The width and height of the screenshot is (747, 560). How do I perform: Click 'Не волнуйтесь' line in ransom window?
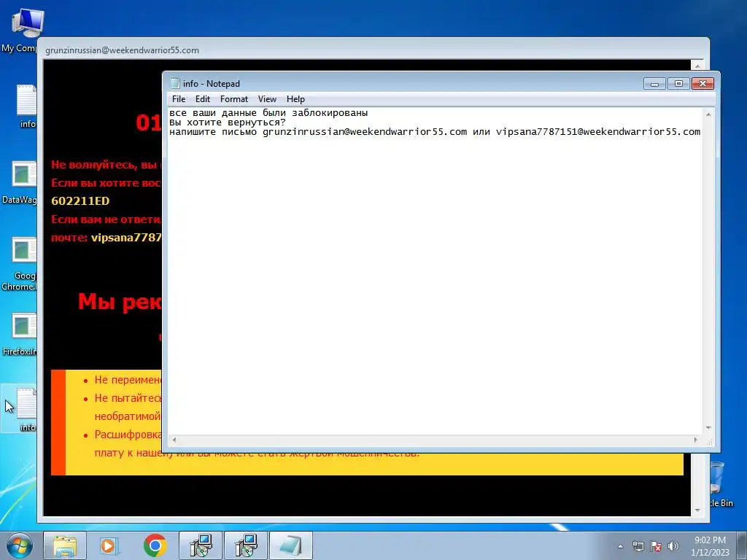click(x=107, y=165)
